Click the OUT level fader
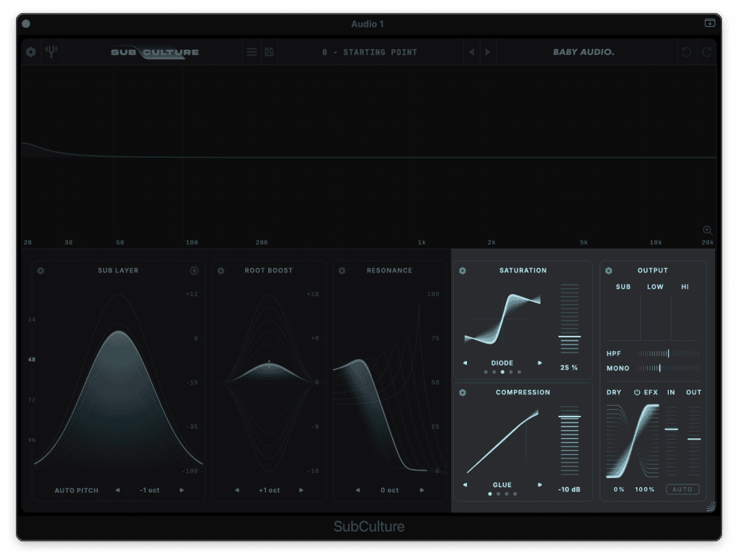 pyautogui.click(x=694, y=441)
